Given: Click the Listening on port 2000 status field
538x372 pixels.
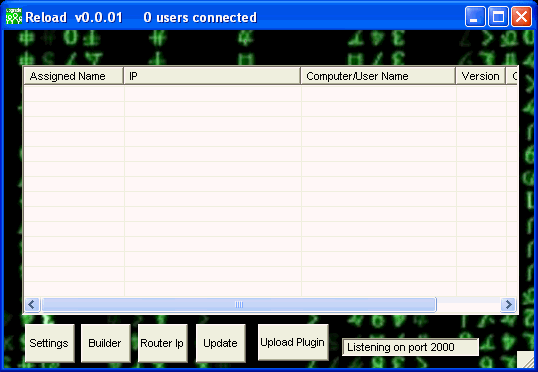Looking at the screenshot, I should 410,347.
